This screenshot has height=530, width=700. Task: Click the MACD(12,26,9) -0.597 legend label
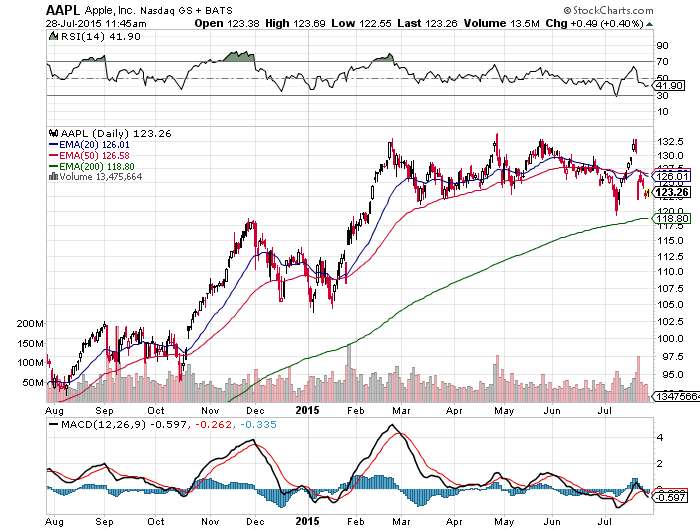124,425
